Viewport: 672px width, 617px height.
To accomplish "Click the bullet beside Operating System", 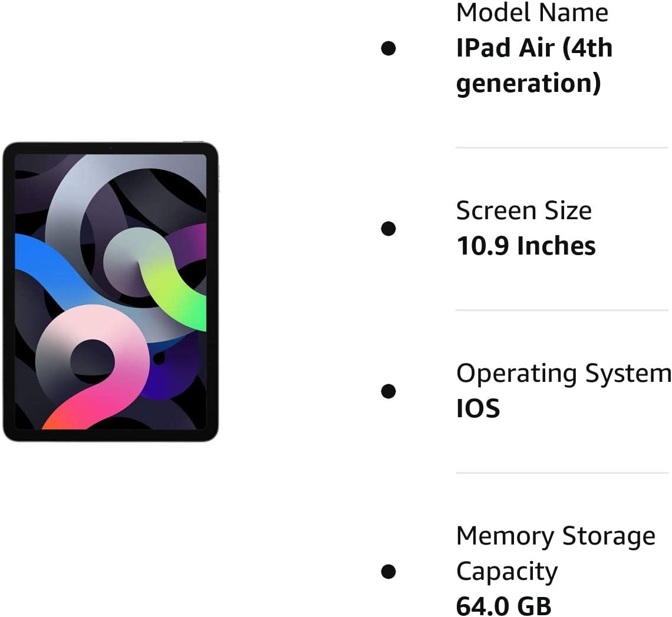I will tap(388, 391).
